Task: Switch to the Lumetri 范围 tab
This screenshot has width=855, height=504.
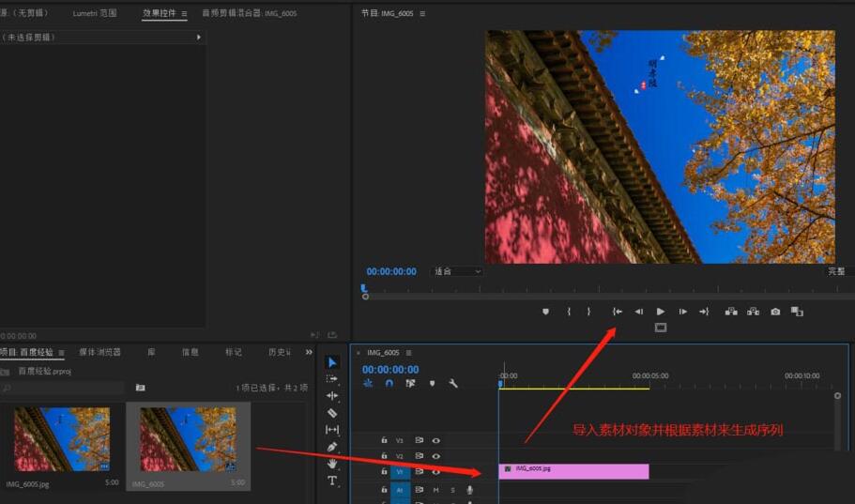Action: pyautogui.click(x=98, y=14)
